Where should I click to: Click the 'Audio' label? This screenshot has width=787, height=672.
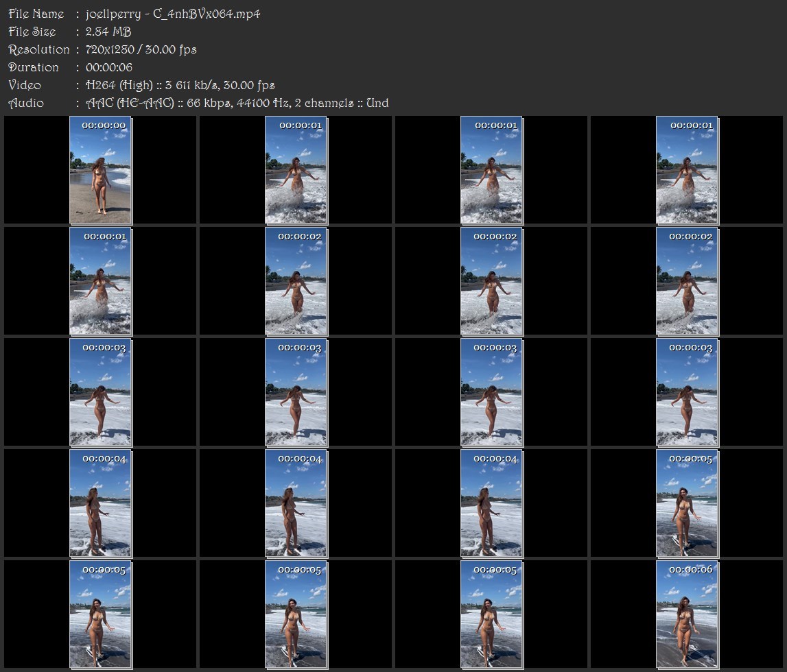point(26,104)
